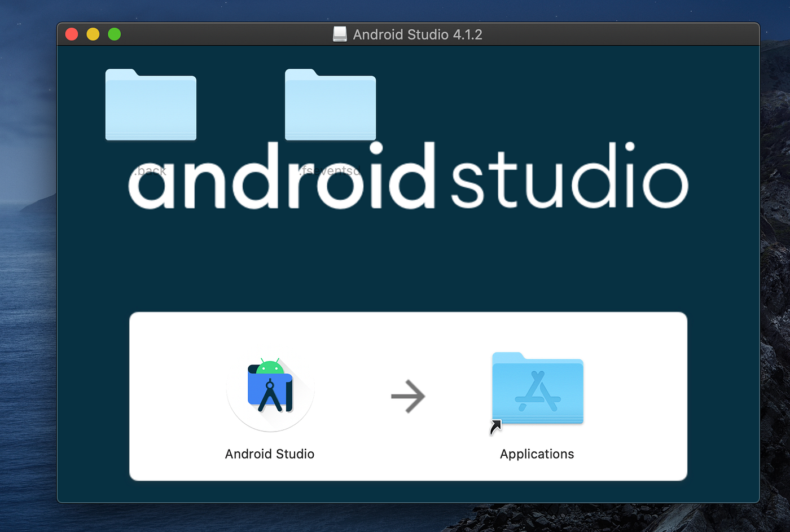This screenshot has width=790, height=532.
Task: Select the Android Studio app icon
Action: [270, 390]
